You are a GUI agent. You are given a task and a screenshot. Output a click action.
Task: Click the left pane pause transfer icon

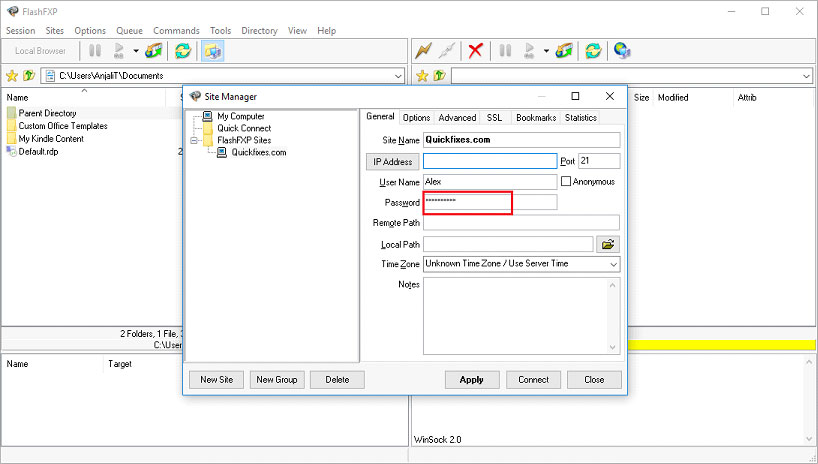(x=95, y=51)
